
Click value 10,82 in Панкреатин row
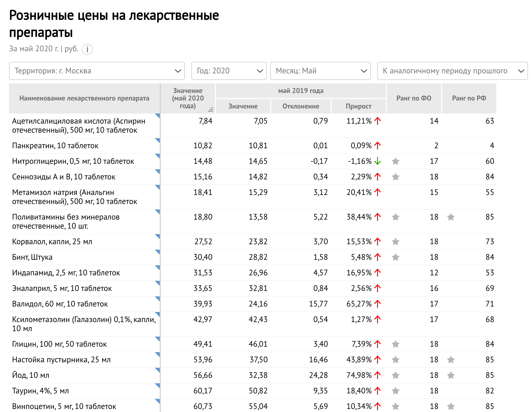pyautogui.click(x=203, y=145)
